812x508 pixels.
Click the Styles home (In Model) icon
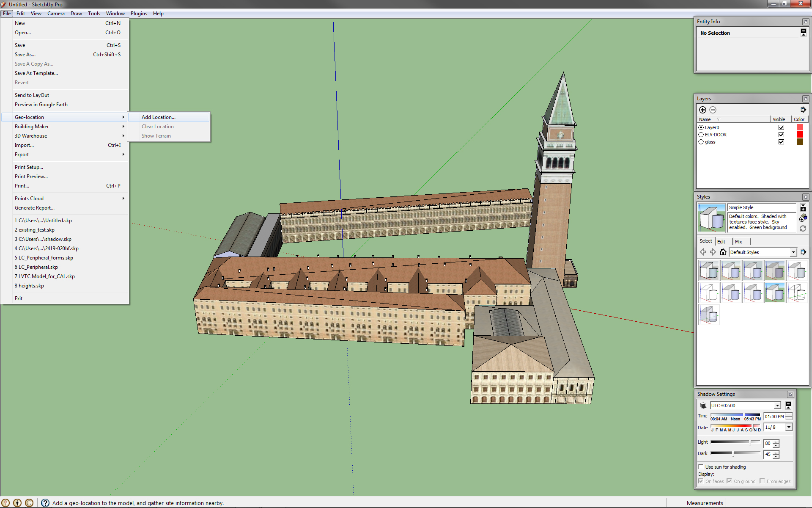tap(723, 252)
